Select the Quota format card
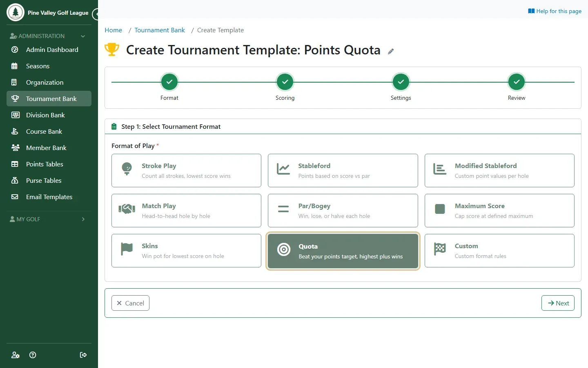588x368 pixels. point(343,251)
